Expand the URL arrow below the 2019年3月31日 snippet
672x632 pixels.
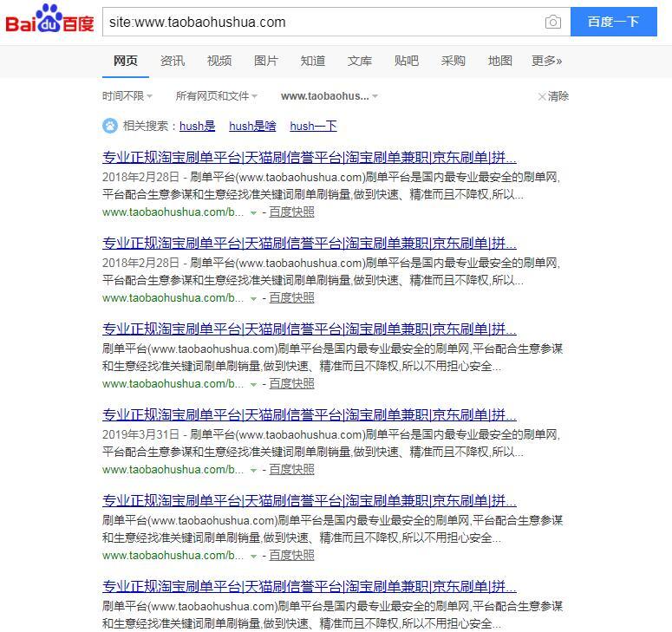click(253, 471)
